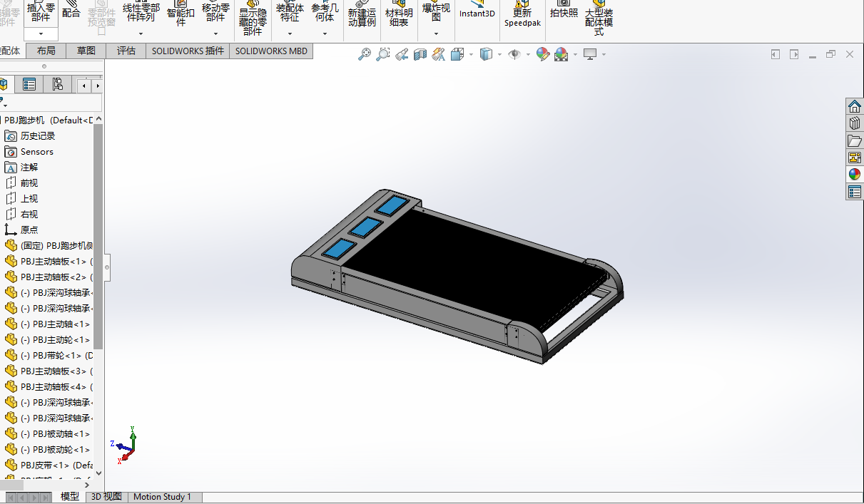
Task: Open dropdown arrow under 装配体特征
Action: tap(290, 34)
